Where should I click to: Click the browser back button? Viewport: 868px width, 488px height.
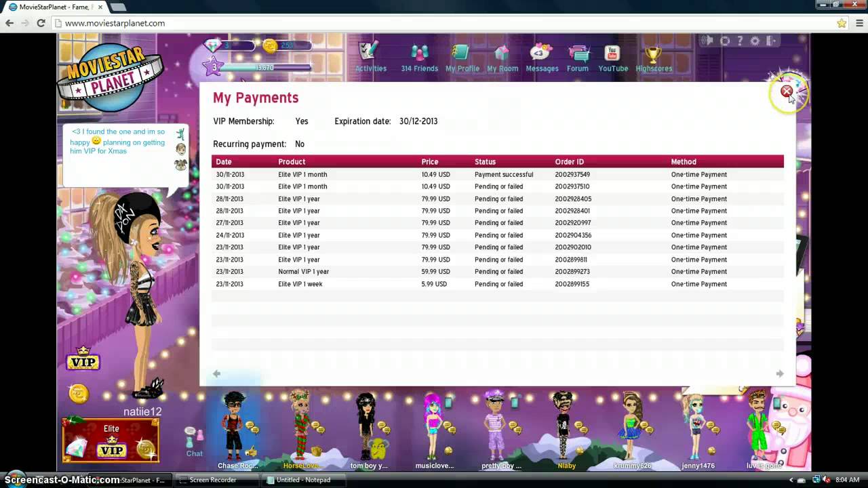coord(9,23)
